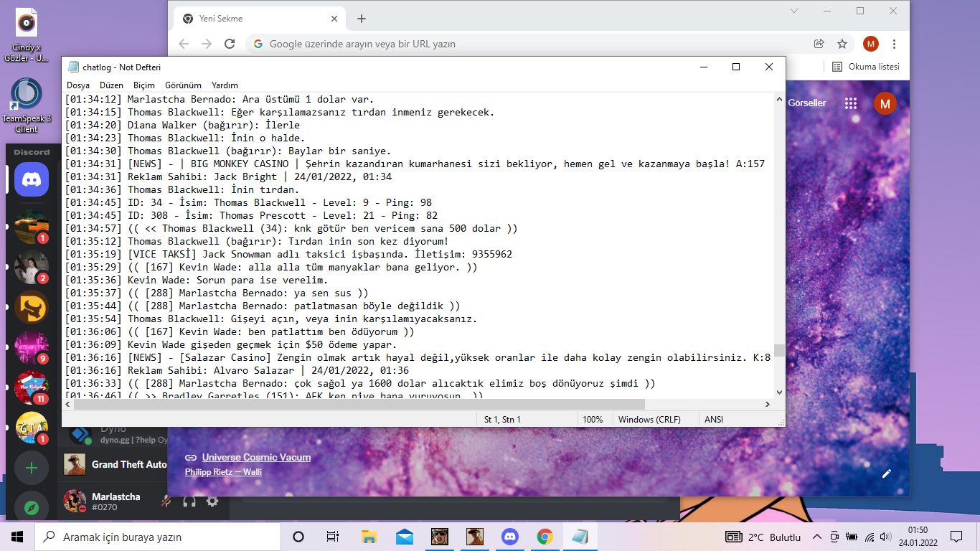Click the 100% zoom status in Notepad
Screen dimensions: 980x551
pos(593,420)
